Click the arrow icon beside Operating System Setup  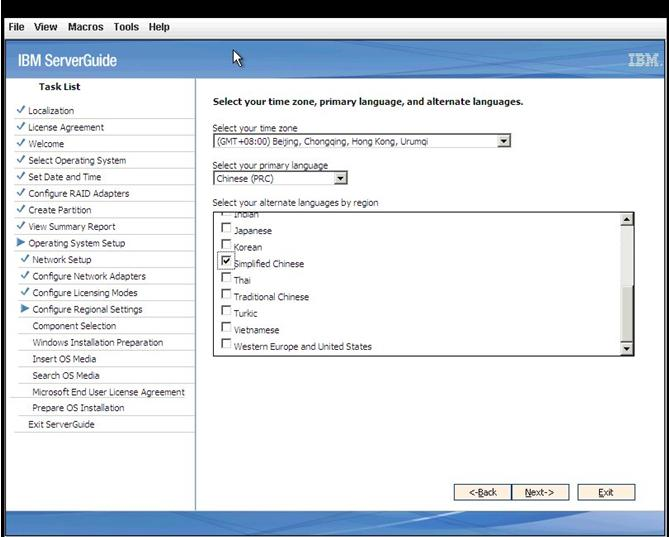20,242
